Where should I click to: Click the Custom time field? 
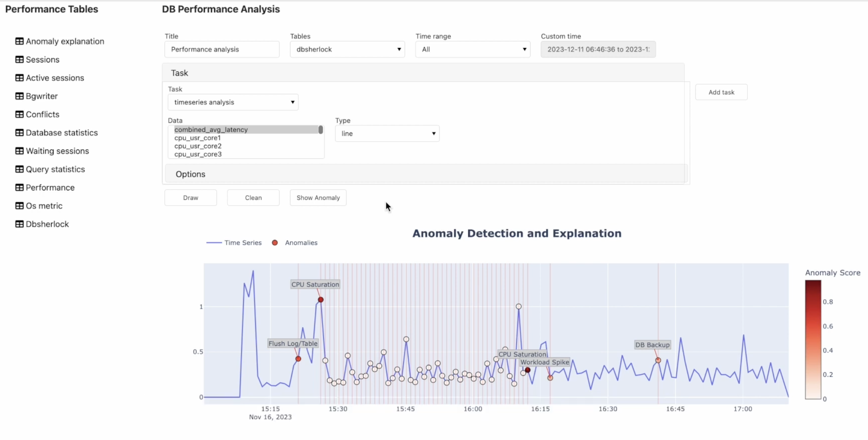pyautogui.click(x=598, y=49)
